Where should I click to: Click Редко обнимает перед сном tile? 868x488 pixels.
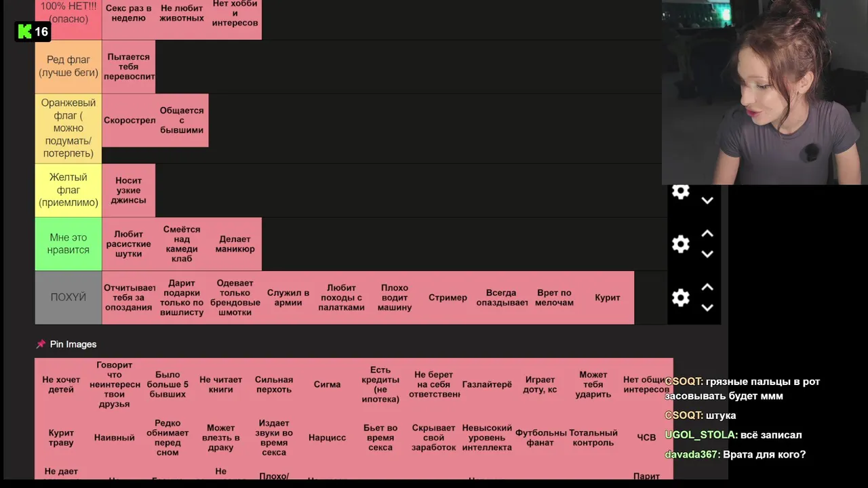click(167, 438)
